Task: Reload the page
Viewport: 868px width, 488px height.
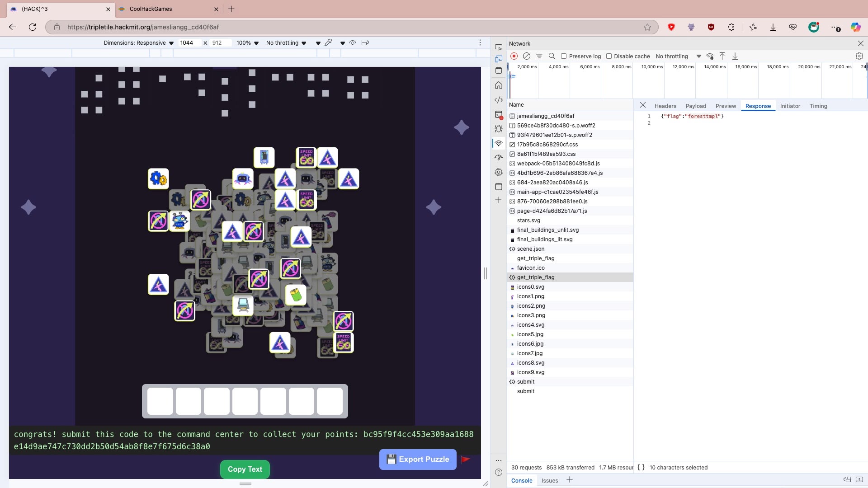Action: pyautogui.click(x=33, y=27)
